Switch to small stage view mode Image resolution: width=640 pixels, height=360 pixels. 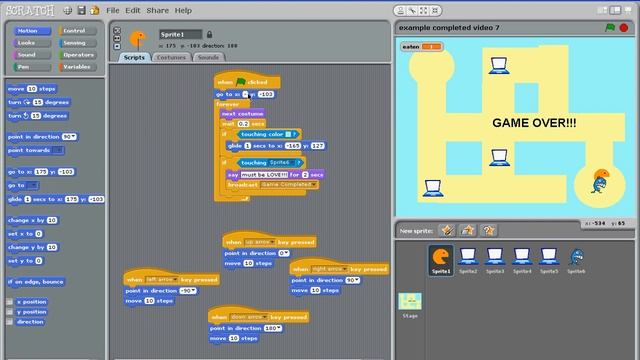point(602,10)
